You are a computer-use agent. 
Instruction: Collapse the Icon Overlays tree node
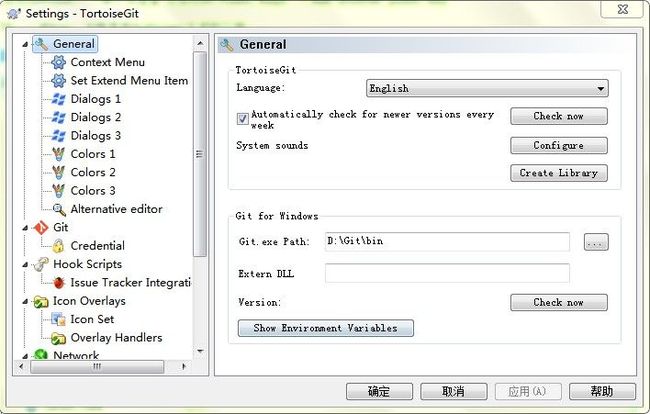tap(25, 301)
